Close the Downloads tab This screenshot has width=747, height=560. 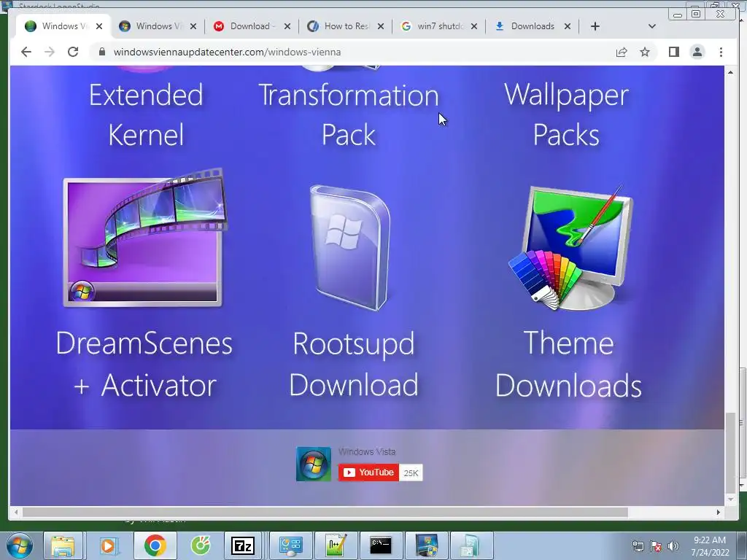pyautogui.click(x=568, y=26)
